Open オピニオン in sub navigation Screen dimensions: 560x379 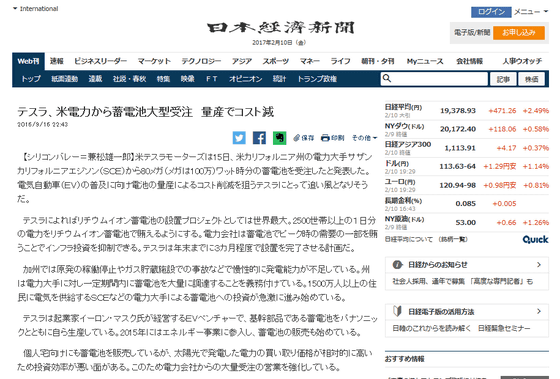pyautogui.click(x=245, y=79)
